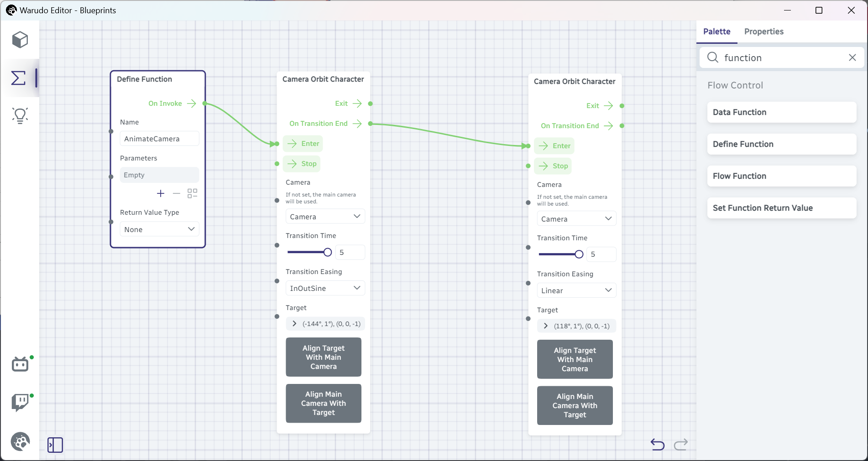This screenshot has height=461, width=868.
Task: Select Flow Function from palette
Action: (782, 176)
